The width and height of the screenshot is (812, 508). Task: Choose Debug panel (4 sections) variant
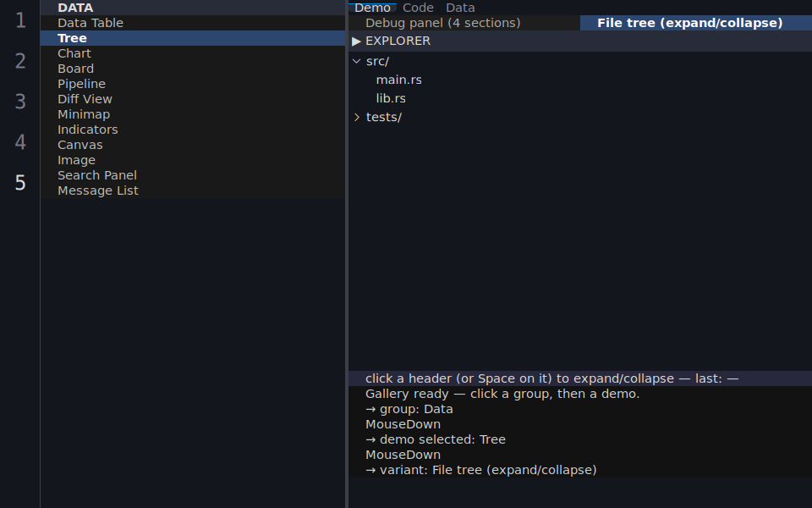pos(442,23)
